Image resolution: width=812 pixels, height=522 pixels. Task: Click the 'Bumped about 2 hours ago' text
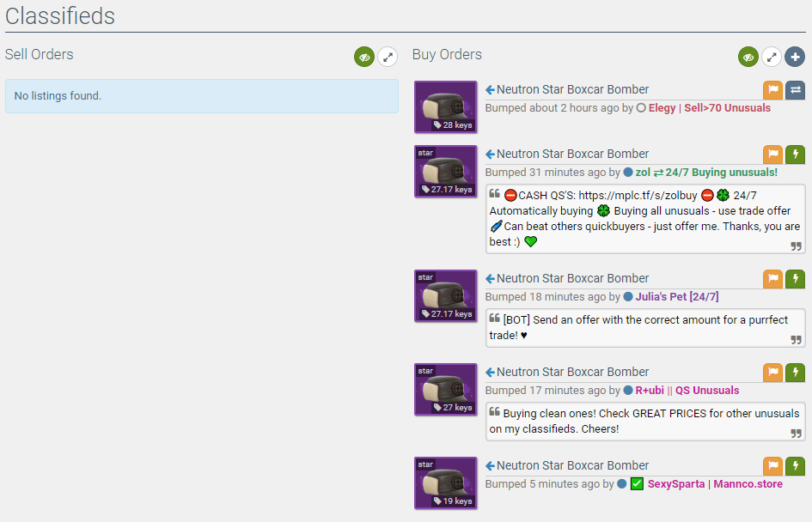point(552,108)
